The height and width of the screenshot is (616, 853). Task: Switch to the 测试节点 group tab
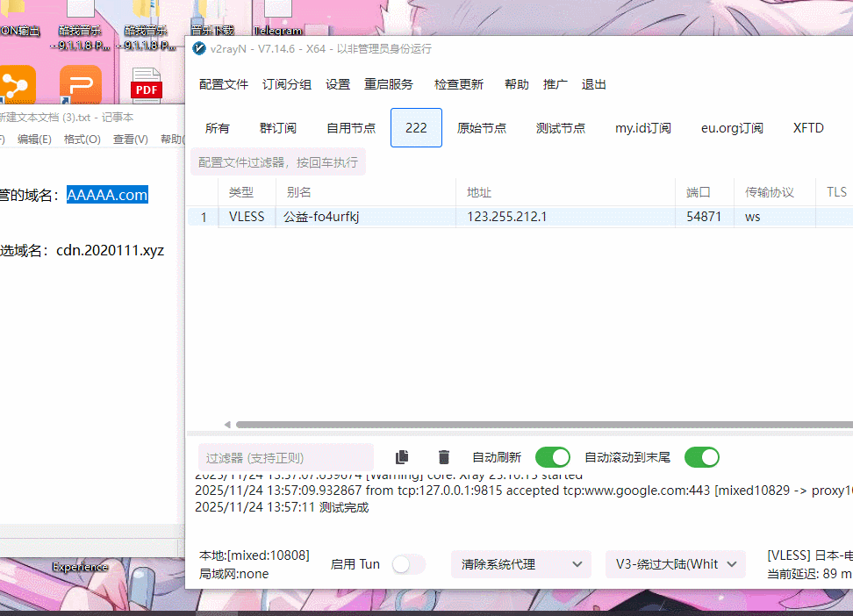click(x=560, y=128)
